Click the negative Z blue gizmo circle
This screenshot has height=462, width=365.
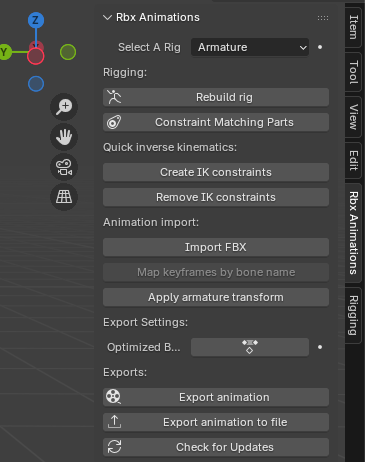click(36, 84)
